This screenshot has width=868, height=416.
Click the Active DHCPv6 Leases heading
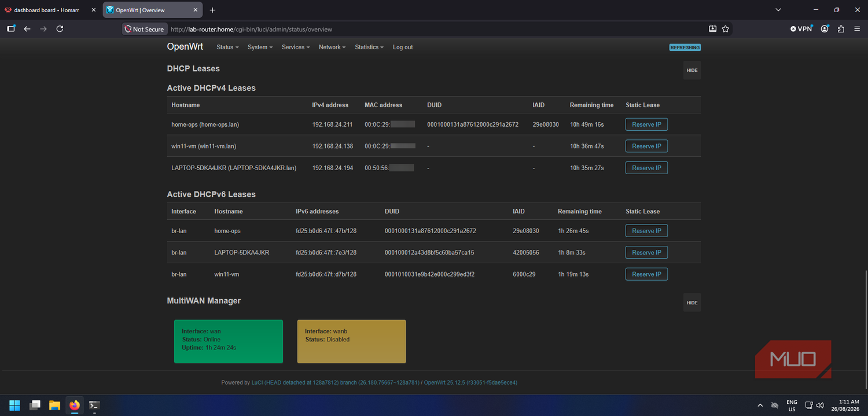coord(211,194)
